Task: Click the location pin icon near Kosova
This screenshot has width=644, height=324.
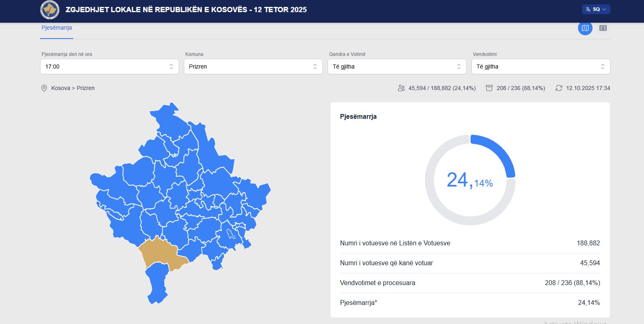Action: pos(44,88)
